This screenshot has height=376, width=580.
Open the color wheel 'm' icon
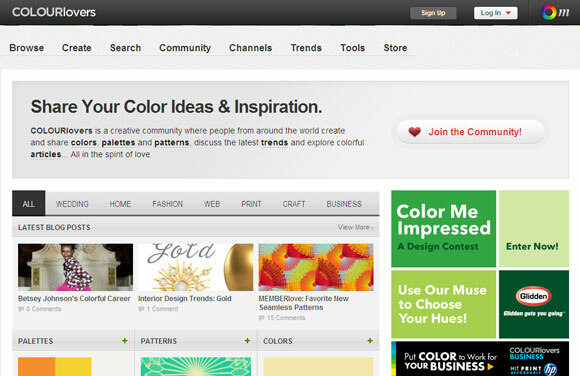click(555, 13)
